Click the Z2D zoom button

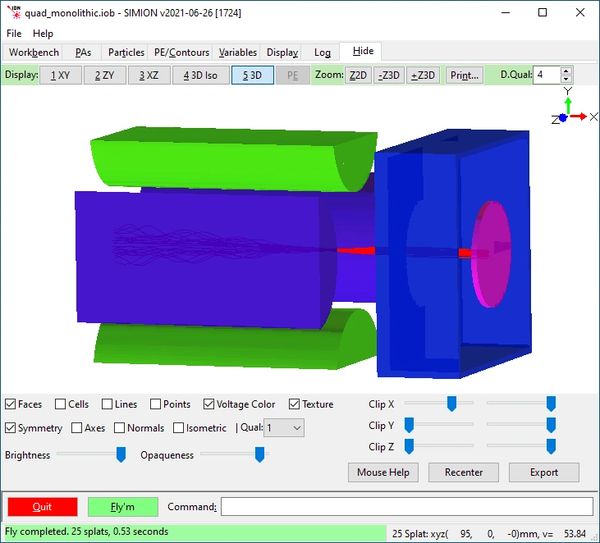[358, 75]
